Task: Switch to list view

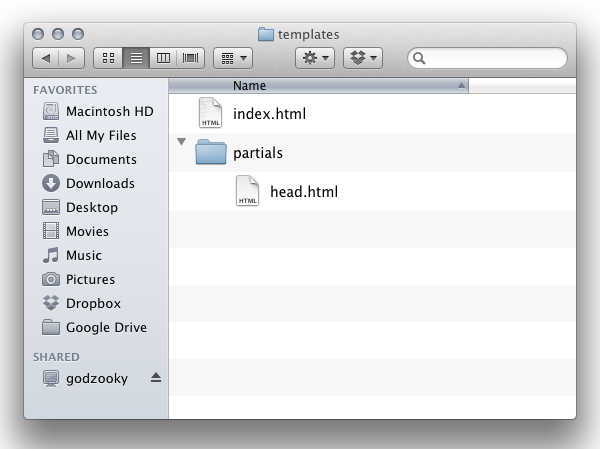Action: coord(136,58)
